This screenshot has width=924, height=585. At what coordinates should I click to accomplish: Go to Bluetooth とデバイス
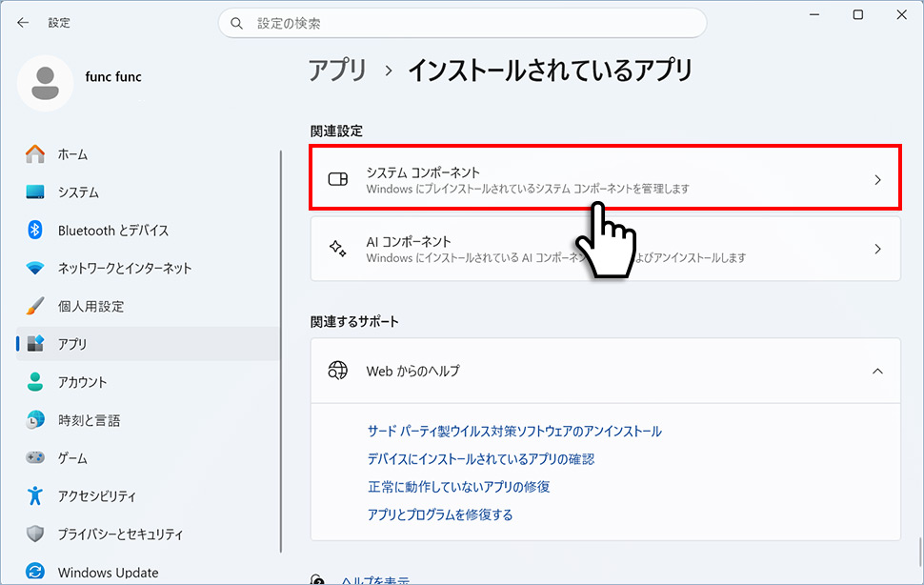[x=148, y=230]
